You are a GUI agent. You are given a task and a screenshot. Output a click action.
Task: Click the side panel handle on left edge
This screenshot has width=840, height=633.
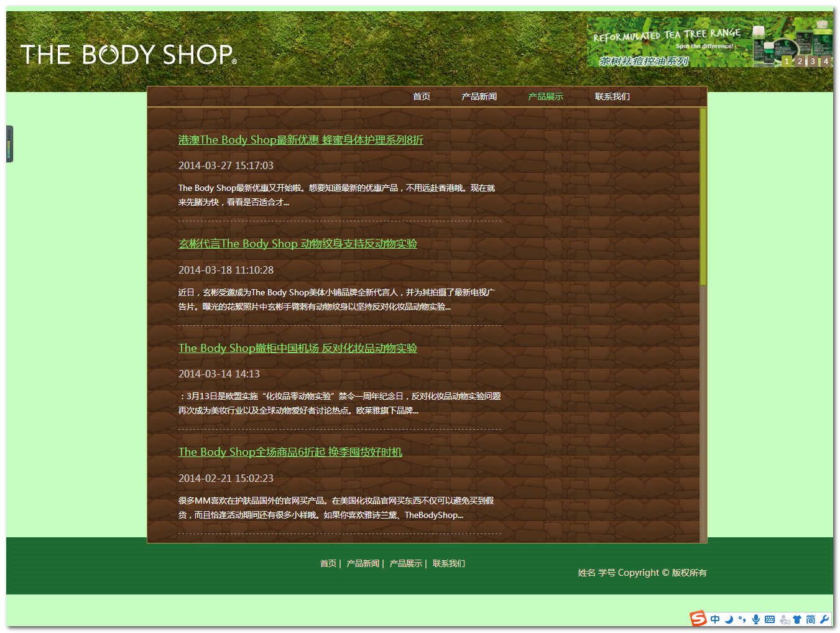point(9,144)
